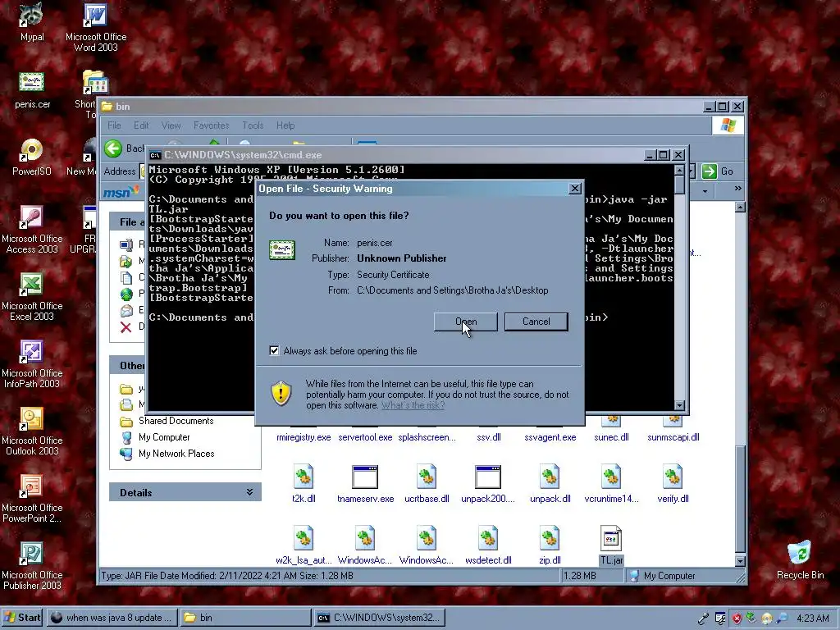Image resolution: width=840 pixels, height=630 pixels.
Task: Close the Security Warning dialog with X
Action: point(574,189)
